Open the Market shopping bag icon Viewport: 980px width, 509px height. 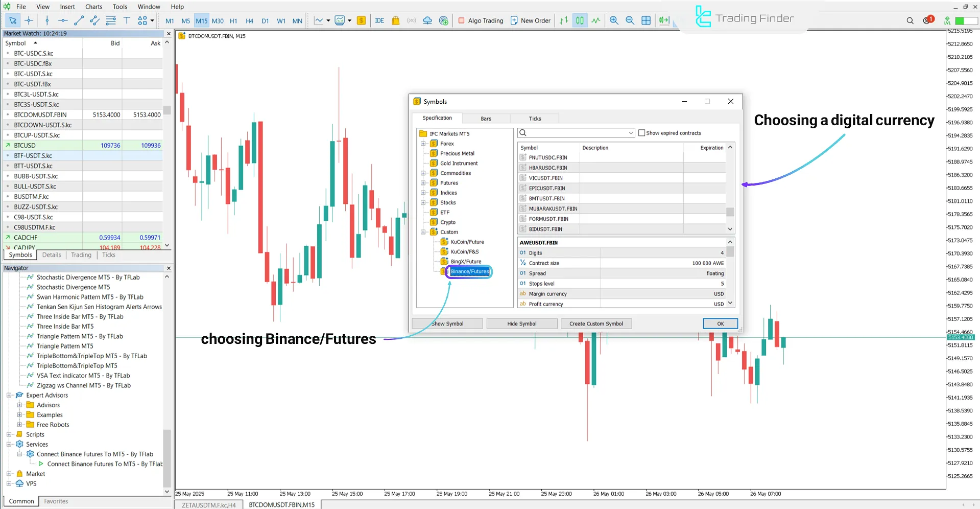(395, 20)
